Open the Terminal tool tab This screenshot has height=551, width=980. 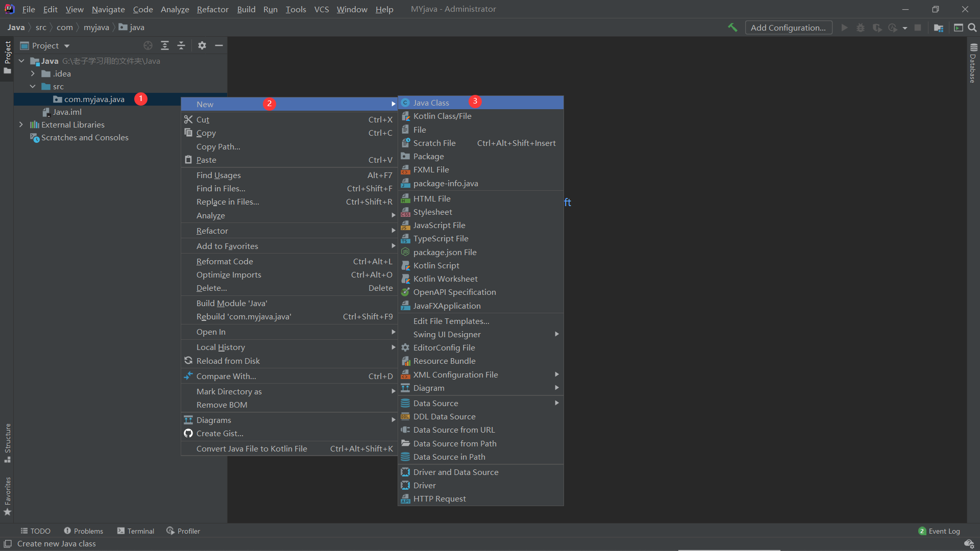(x=136, y=531)
